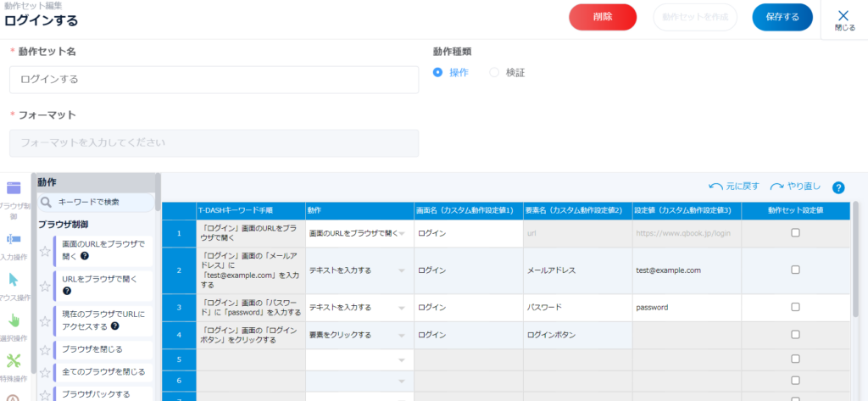Click the blue help icon beside やり直し
The image size is (868, 401).
tap(838, 187)
